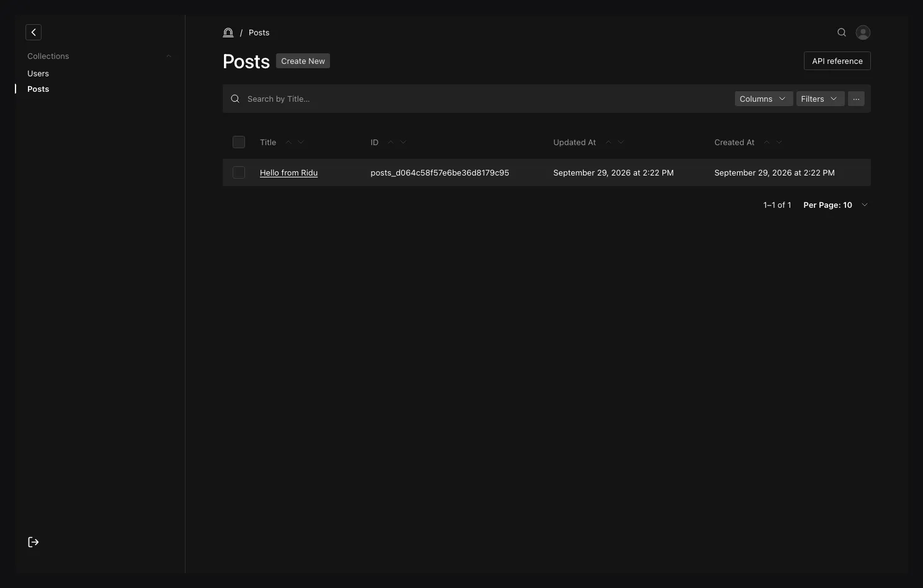Click the post ID posts_d064c58f57e6be36d8179c95
Image resolution: width=923 pixels, height=588 pixels.
440,172
